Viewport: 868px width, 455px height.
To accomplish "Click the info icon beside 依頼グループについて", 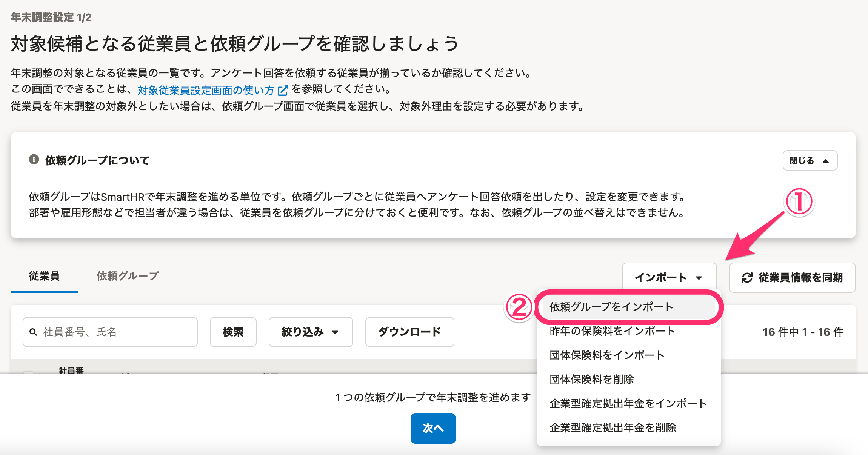I will (x=34, y=160).
